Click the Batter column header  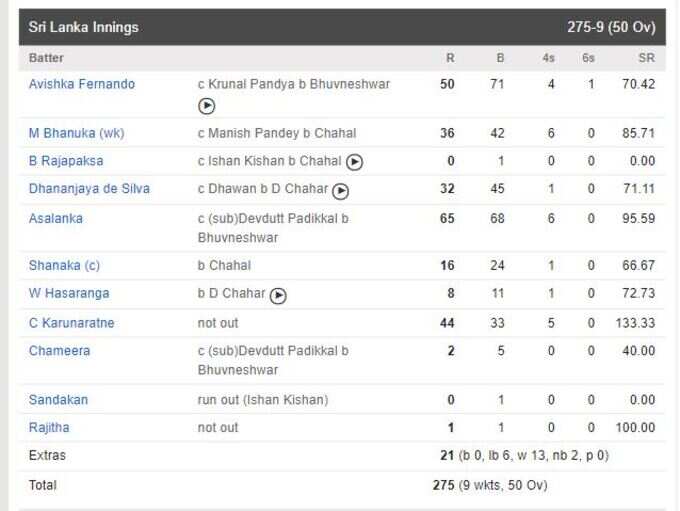pos(46,58)
